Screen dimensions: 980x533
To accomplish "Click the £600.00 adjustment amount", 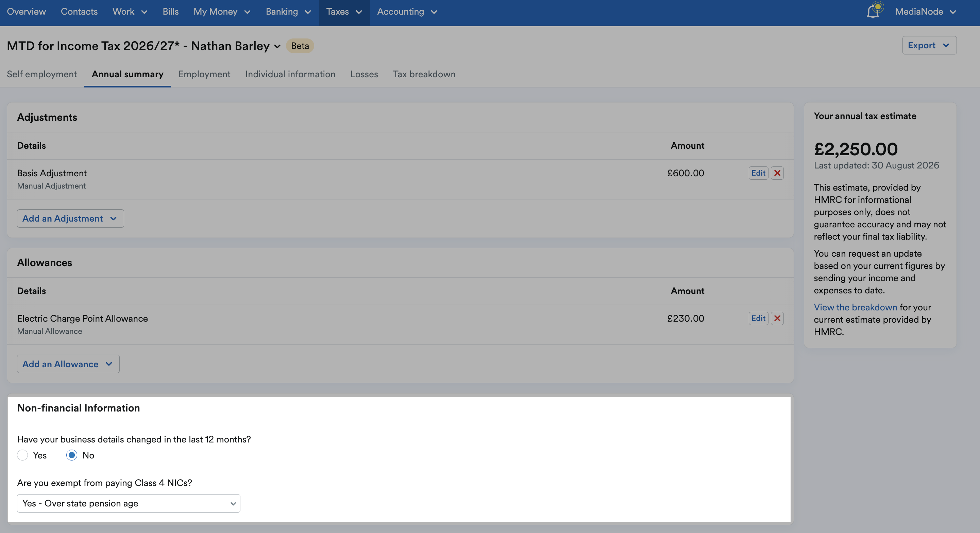I will pyautogui.click(x=686, y=173).
